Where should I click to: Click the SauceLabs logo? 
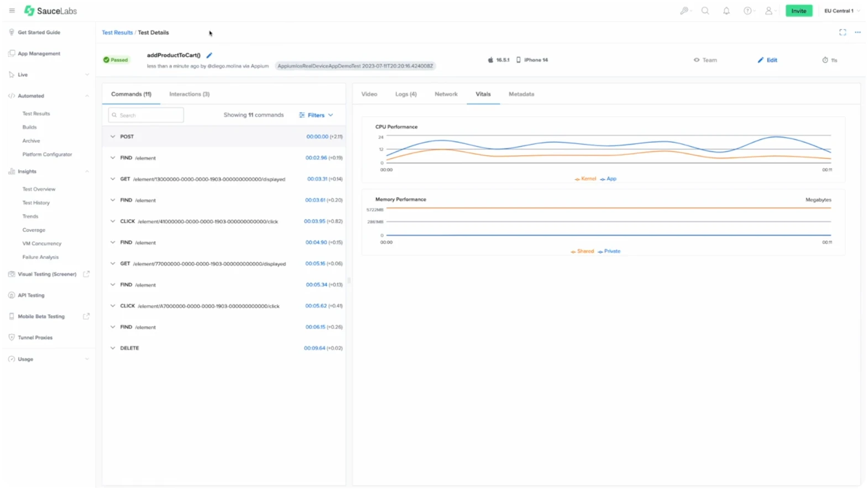(50, 11)
